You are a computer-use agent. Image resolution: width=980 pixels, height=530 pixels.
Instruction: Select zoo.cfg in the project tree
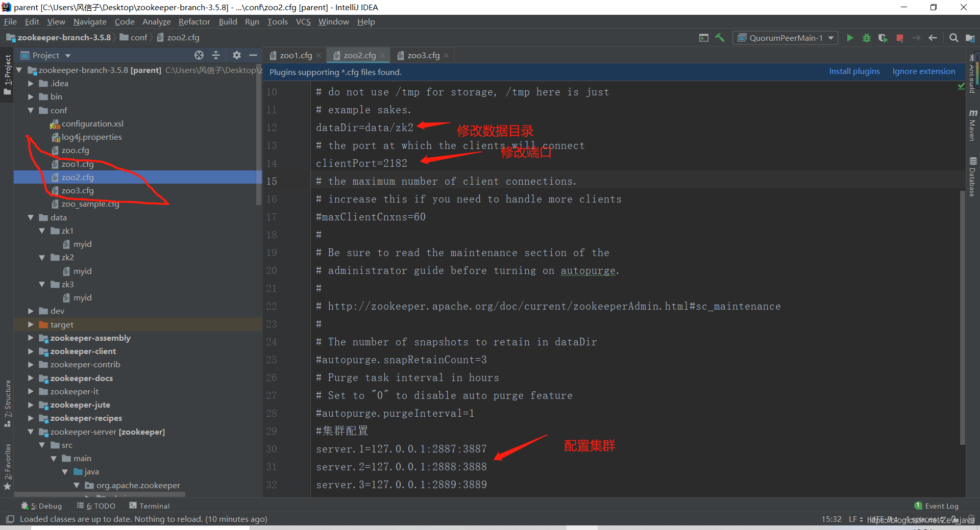[x=75, y=150]
